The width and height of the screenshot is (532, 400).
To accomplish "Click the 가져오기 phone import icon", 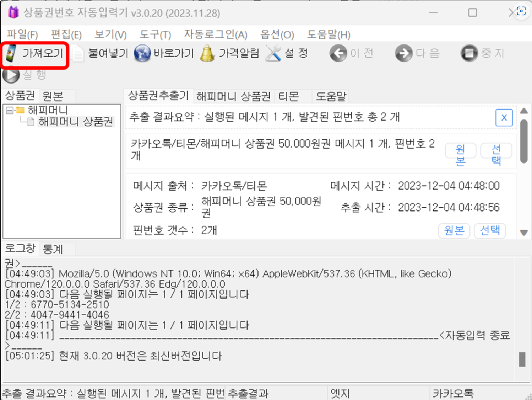I will (x=11, y=53).
